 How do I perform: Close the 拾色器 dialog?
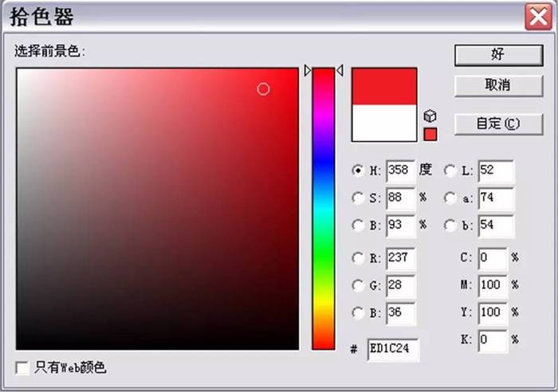(x=538, y=17)
